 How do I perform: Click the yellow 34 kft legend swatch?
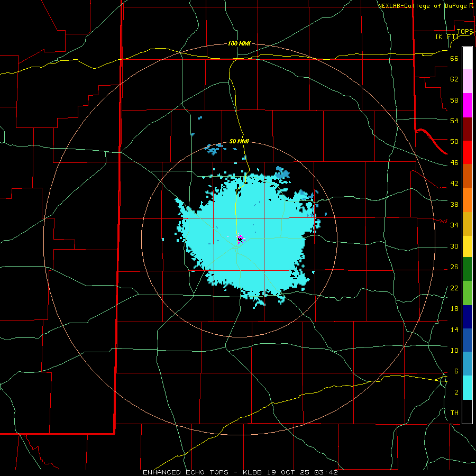click(x=467, y=246)
